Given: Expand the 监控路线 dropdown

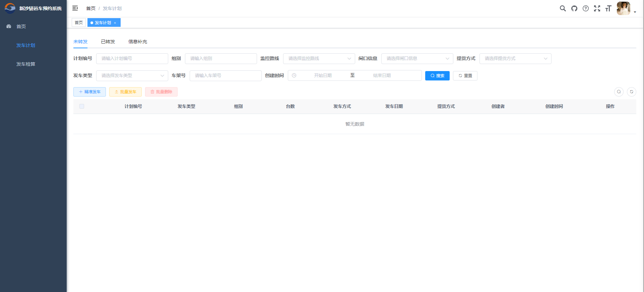Looking at the screenshot, I should 318,58.
